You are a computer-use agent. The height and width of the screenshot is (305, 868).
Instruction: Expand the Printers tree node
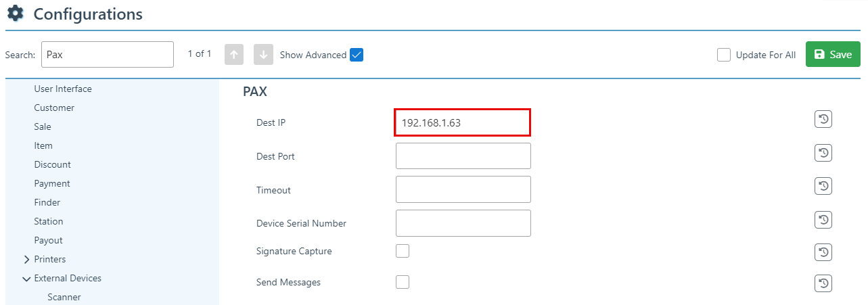click(x=27, y=259)
